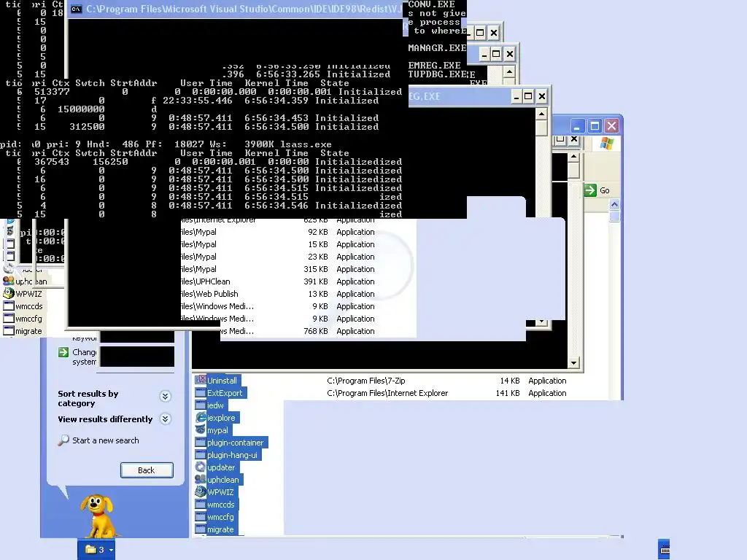Click the Go button in the address bar
The height and width of the screenshot is (560, 747).
pyautogui.click(x=597, y=190)
